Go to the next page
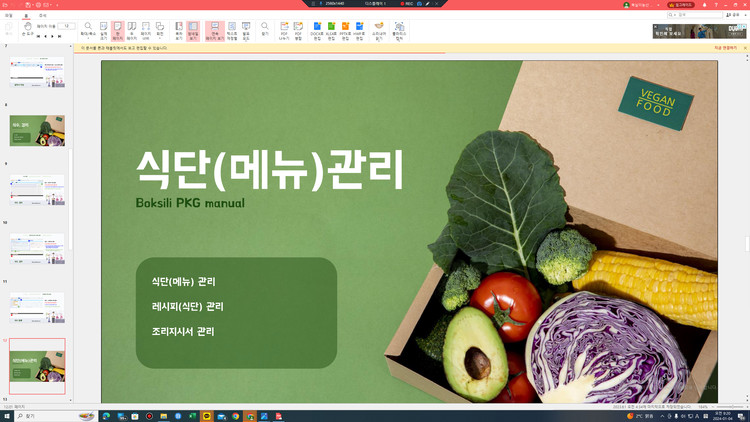750x422 pixels. pyautogui.click(x=53, y=36)
